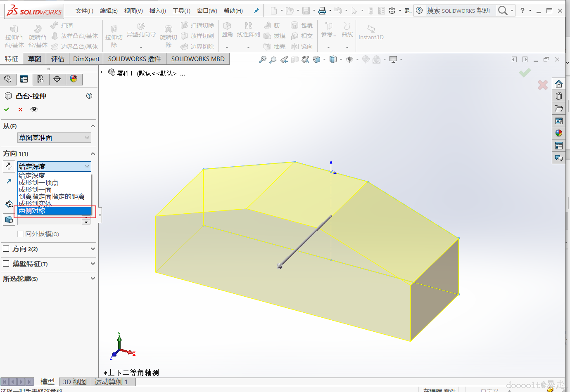The height and width of the screenshot is (392, 570).
Task: Click the green checkmark to accept the extrude
Action: point(7,109)
